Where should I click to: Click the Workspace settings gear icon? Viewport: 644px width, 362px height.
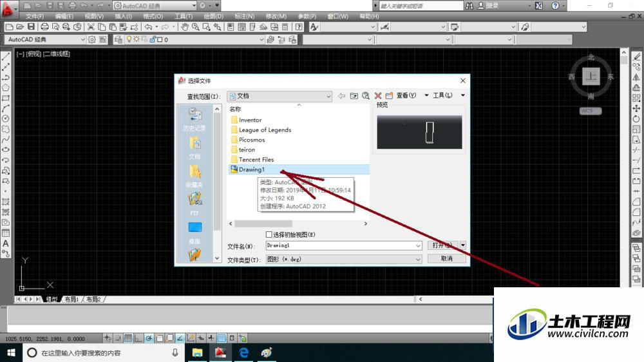point(92,39)
